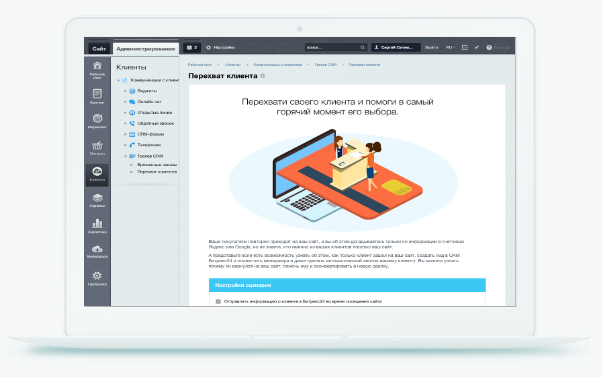603x377 pixels.
Task: Go to Трекер CRM breadcrumb link
Action: [325, 65]
